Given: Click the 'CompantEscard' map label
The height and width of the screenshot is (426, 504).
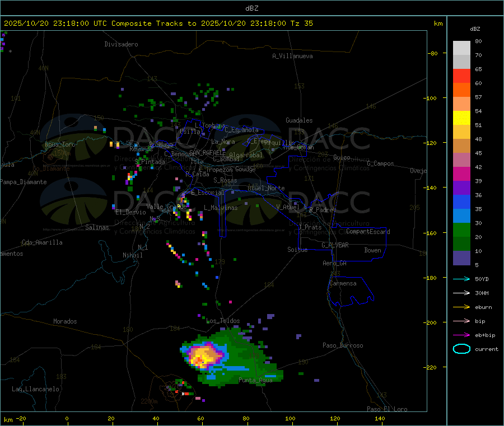Looking at the screenshot, I should point(368,231).
